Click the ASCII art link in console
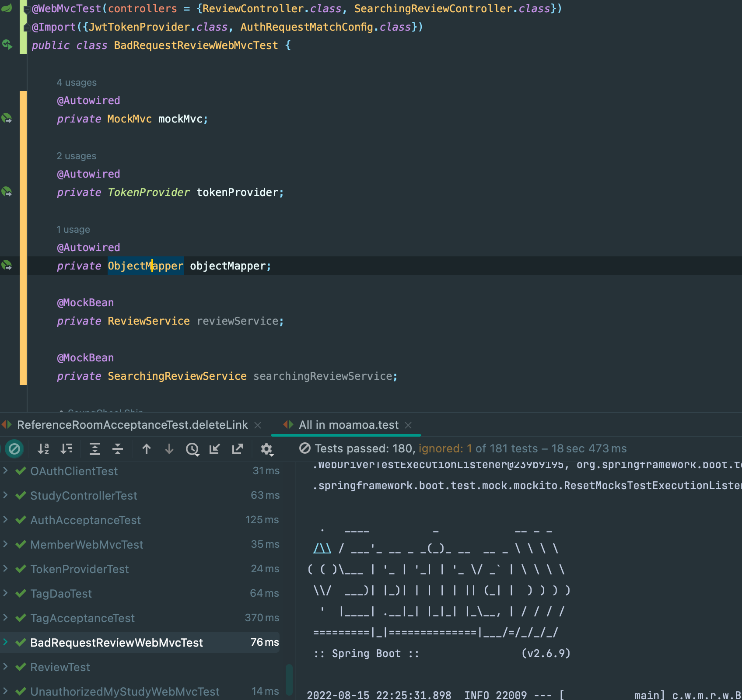The width and height of the screenshot is (742, 700). tap(322, 548)
